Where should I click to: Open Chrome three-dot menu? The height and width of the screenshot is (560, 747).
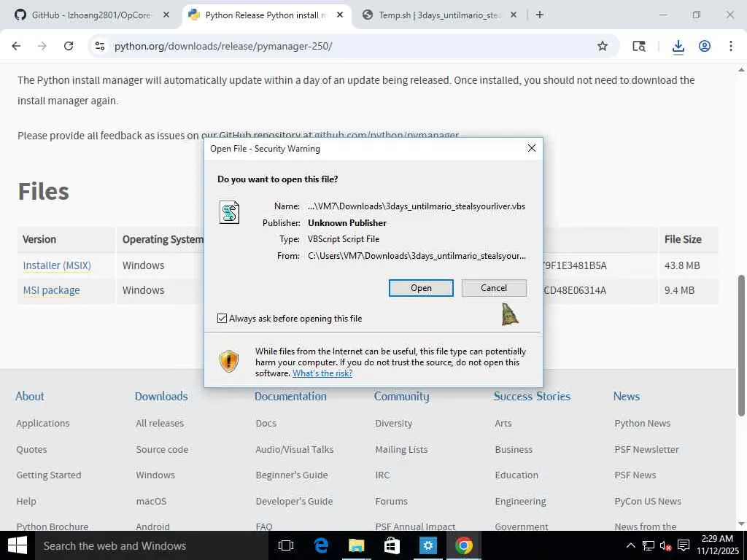click(x=731, y=46)
